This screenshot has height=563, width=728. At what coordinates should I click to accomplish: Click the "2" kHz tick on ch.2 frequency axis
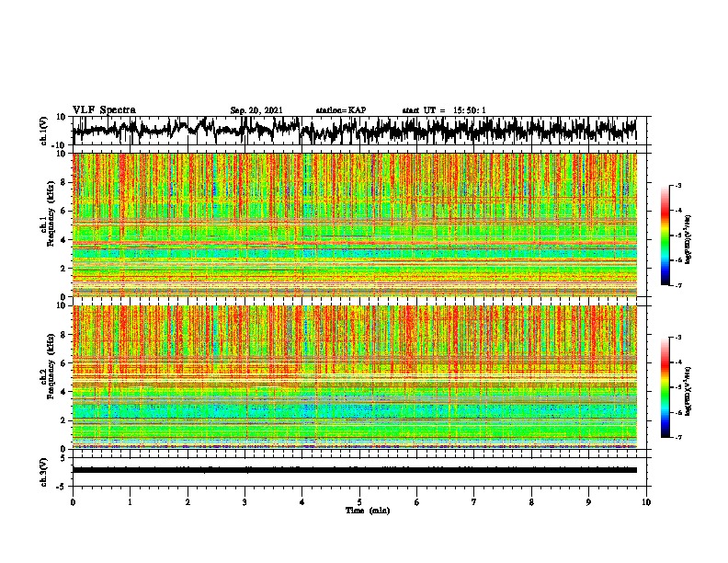point(63,420)
